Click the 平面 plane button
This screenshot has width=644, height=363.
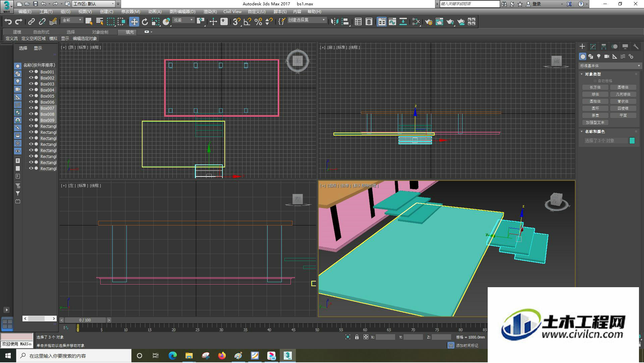point(623,115)
